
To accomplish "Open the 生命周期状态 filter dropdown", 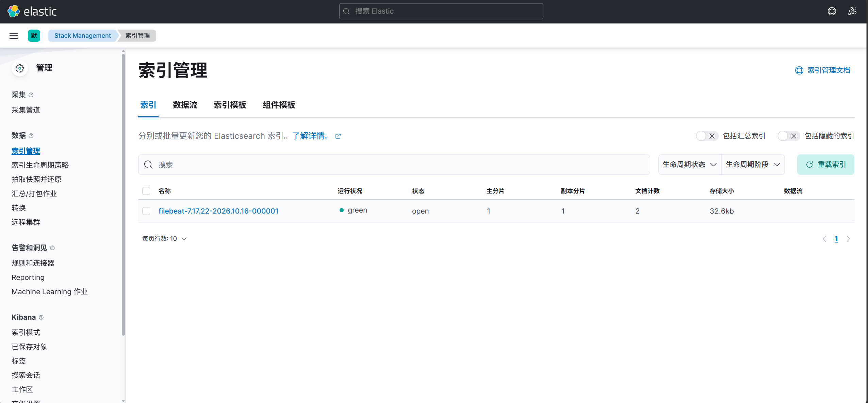I will coord(689,165).
